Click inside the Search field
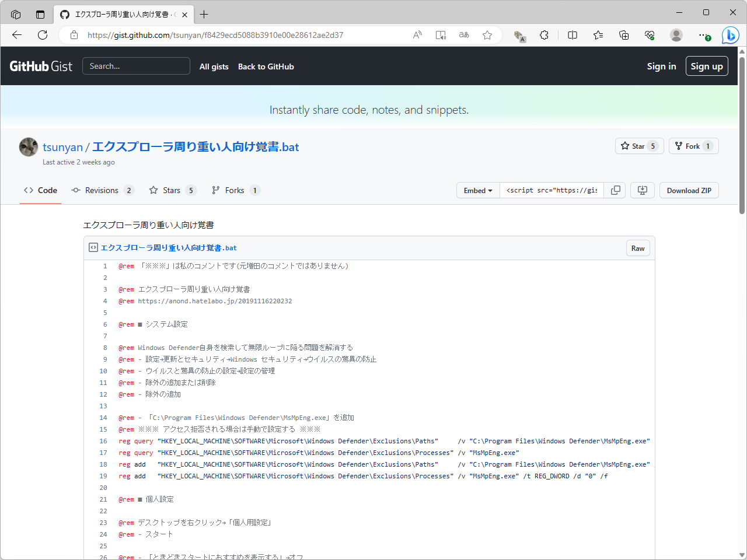Viewport: 747px width, 560px height. (x=136, y=66)
